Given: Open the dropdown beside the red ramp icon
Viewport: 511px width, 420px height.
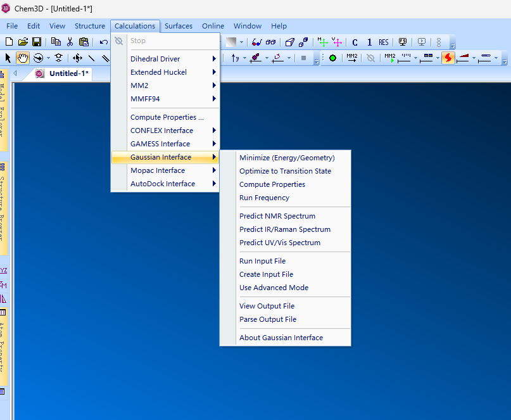Looking at the screenshot, I should [x=474, y=58].
